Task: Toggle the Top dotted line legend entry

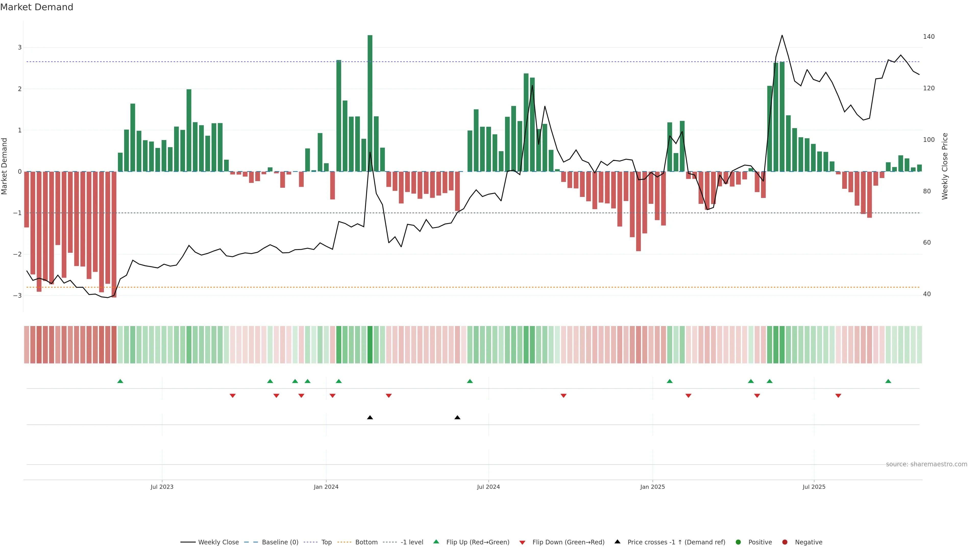Action: (326, 542)
